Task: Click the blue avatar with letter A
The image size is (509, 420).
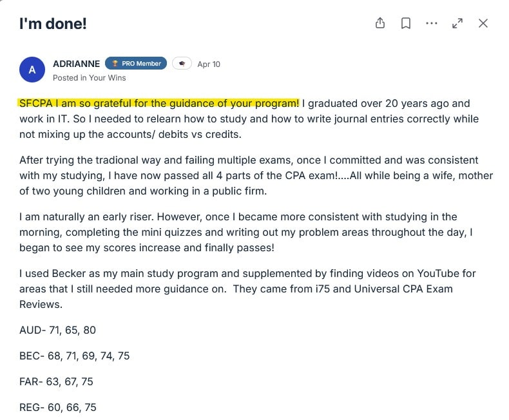Action: (x=32, y=70)
